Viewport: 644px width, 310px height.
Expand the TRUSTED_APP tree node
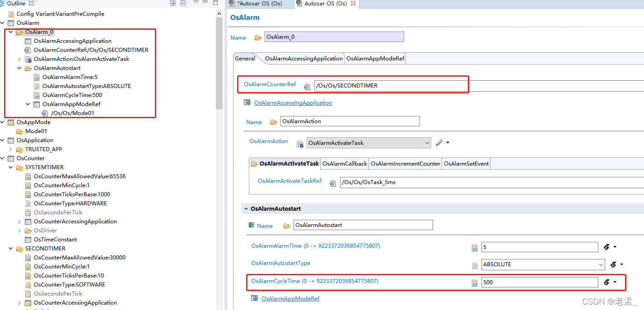click(10, 149)
